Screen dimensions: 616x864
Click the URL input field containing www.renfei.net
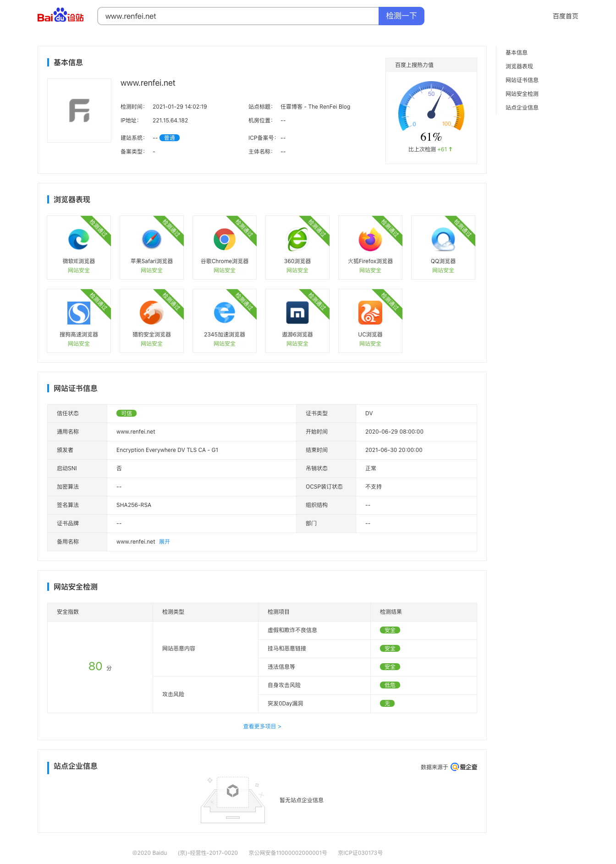[x=238, y=16]
